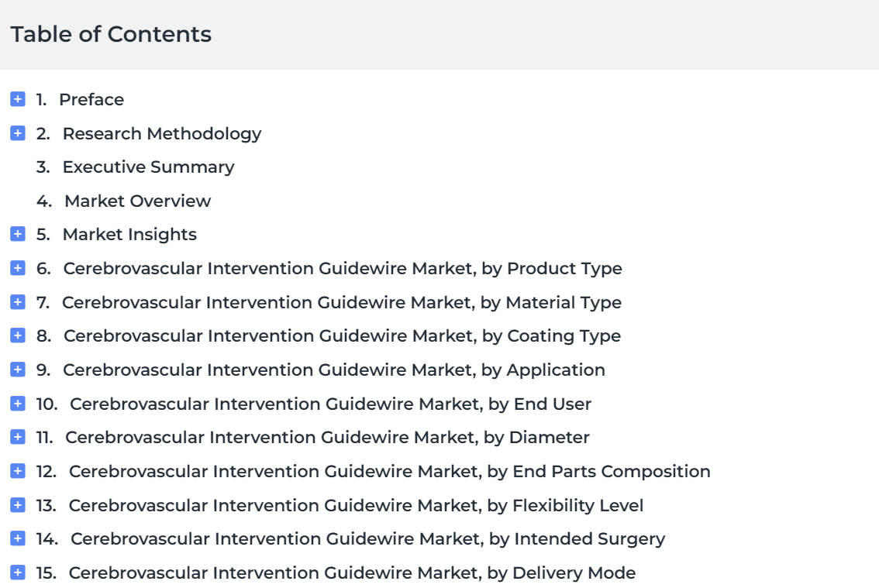Click plus icon beside by Intended Surgery
Image resolution: width=879 pixels, height=588 pixels.
click(x=18, y=538)
